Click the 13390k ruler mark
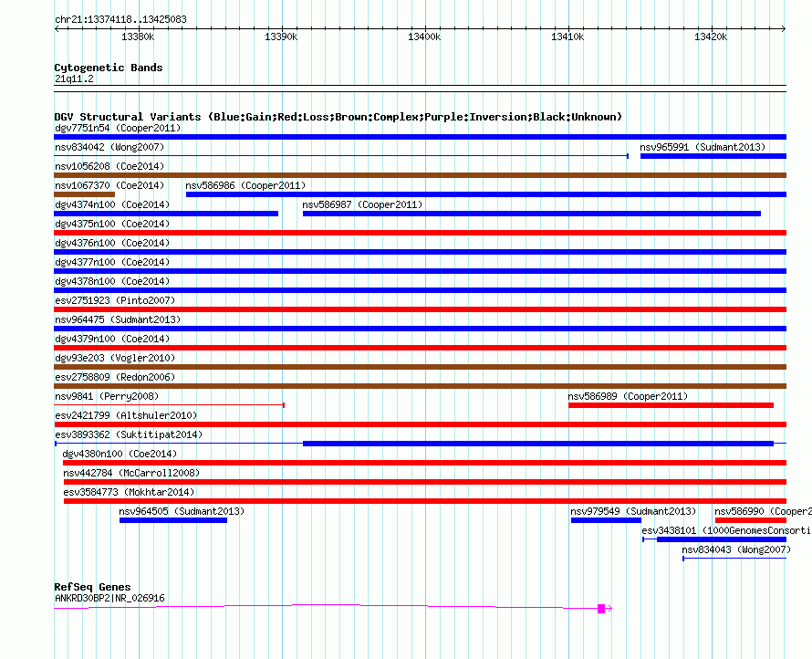Screen dimensions: 812x659 (x=281, y=37)
